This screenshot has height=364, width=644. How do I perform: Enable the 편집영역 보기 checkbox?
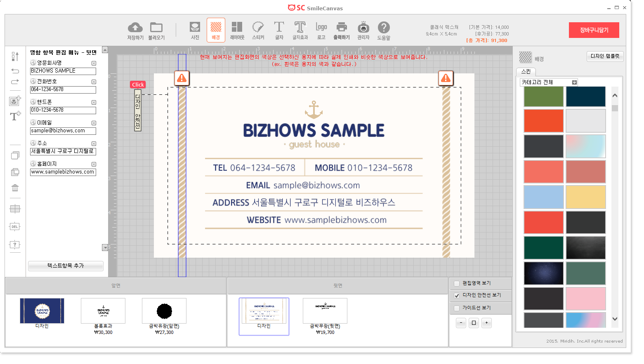(x=457, y=283)
